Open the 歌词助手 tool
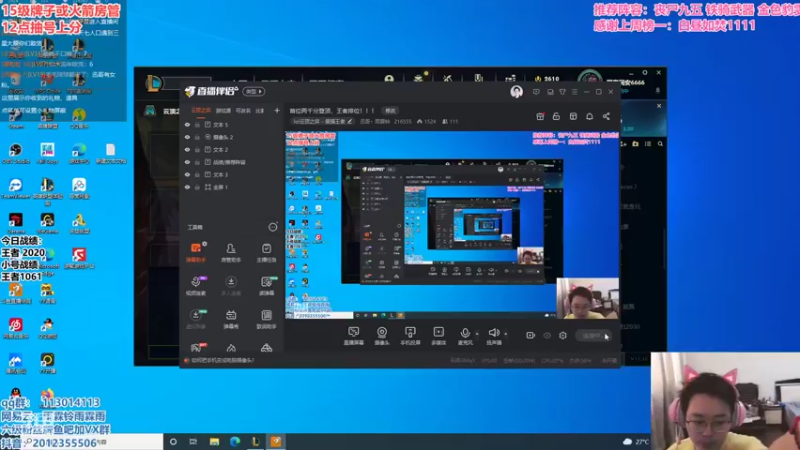The image size is (800, 450). point(266,319)
